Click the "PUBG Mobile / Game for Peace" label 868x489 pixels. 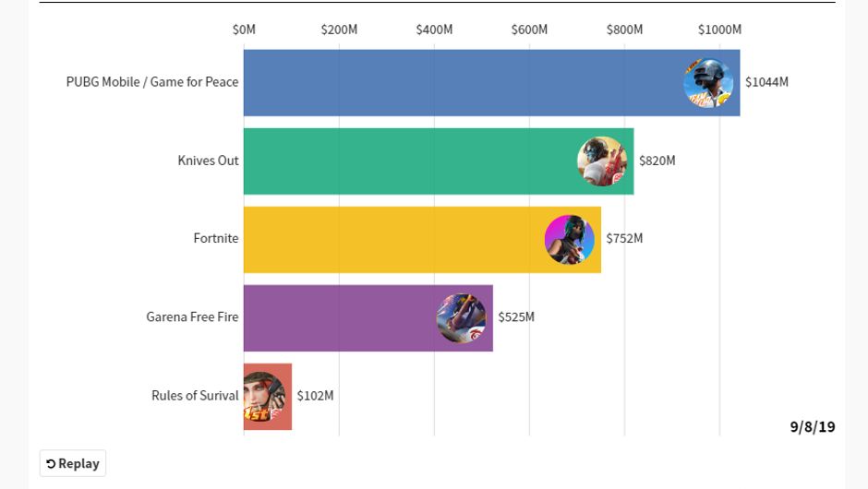pyautogui.click(x=152, y=82)
